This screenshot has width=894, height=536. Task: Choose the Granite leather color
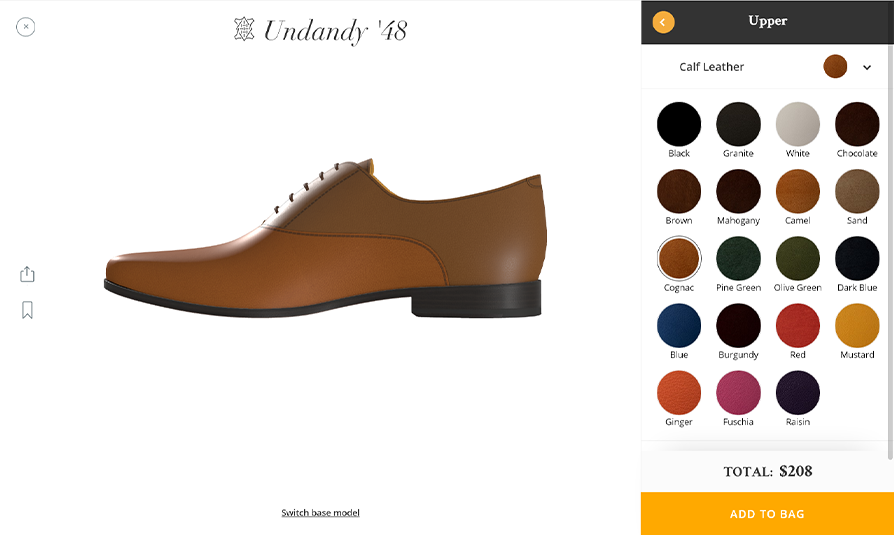(x=738, y=125)
